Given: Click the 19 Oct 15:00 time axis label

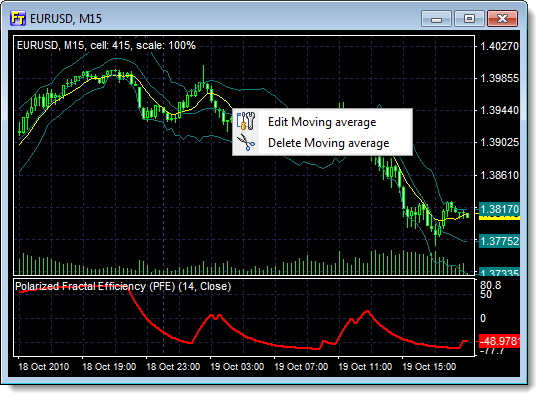Looking at the screenshot, I should coord(429,366).
